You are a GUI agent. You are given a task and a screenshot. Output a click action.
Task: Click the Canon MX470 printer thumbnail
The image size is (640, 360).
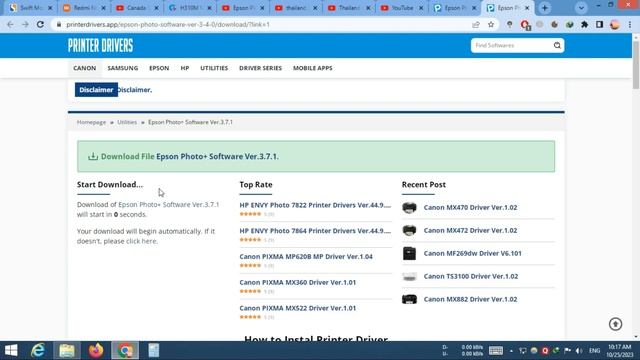409,207
